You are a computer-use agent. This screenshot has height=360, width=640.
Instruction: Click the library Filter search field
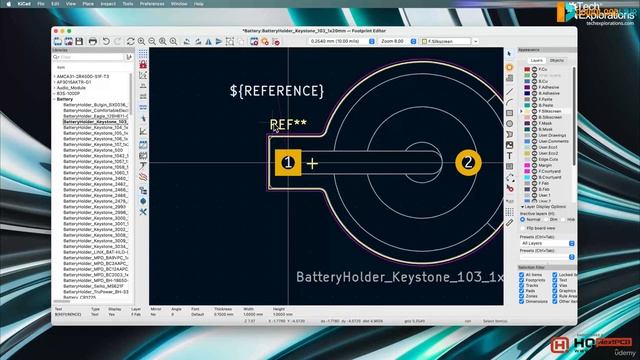coord(88,57)
